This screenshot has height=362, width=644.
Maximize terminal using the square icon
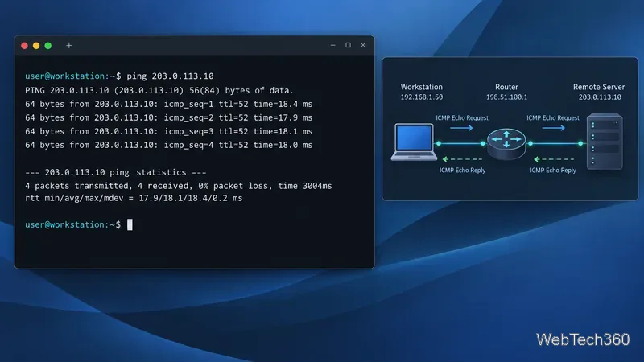(348, 45)
